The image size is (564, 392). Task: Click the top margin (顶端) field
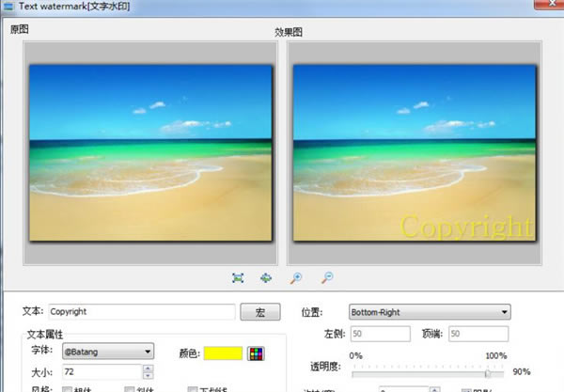pyautogui.click(x=478, y=334)
